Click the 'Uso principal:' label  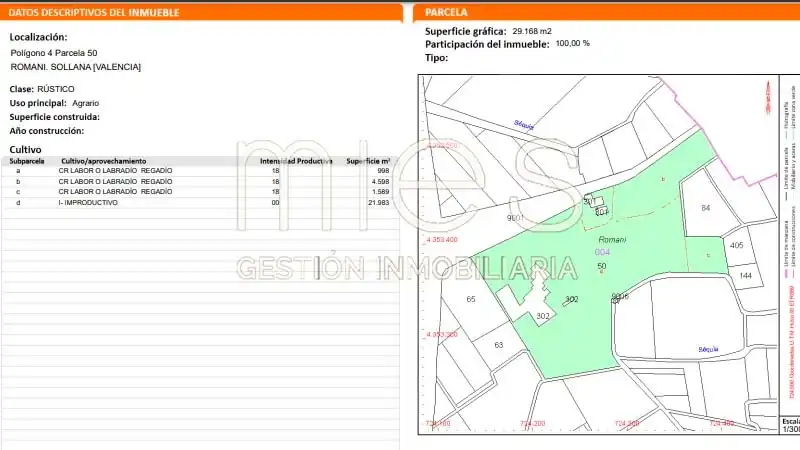pyautogui.click(x=38, y=103)
